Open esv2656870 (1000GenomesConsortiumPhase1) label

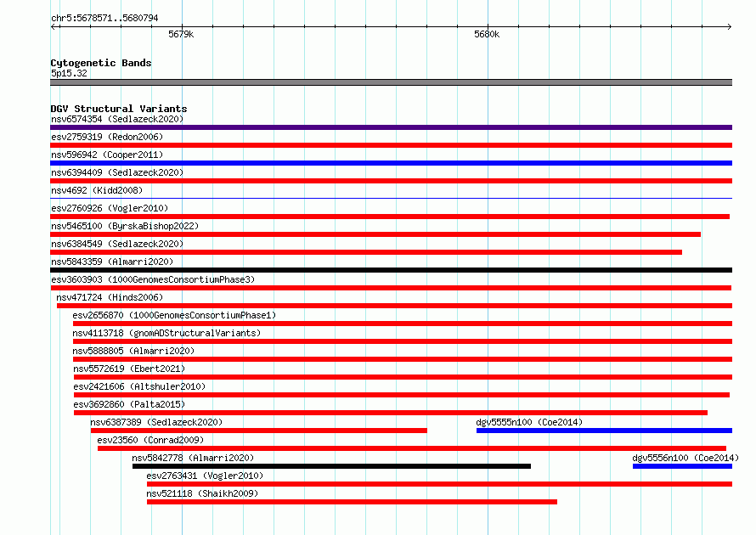pos(174,315)
